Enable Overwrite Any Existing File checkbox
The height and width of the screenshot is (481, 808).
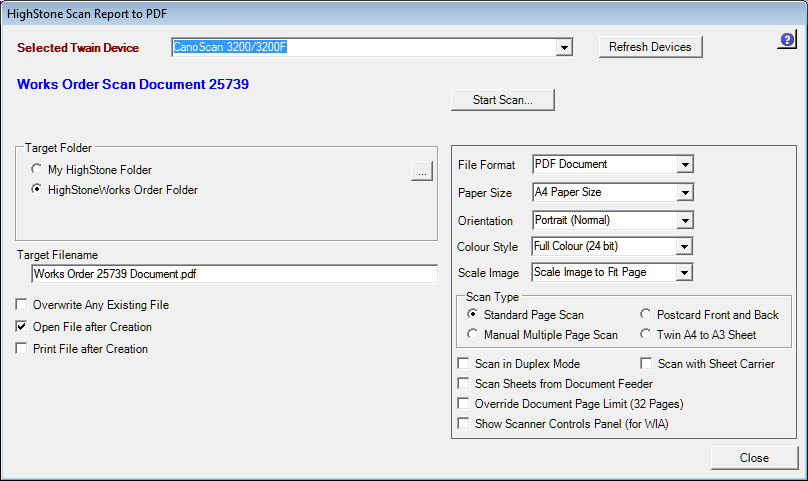point(22,305)
